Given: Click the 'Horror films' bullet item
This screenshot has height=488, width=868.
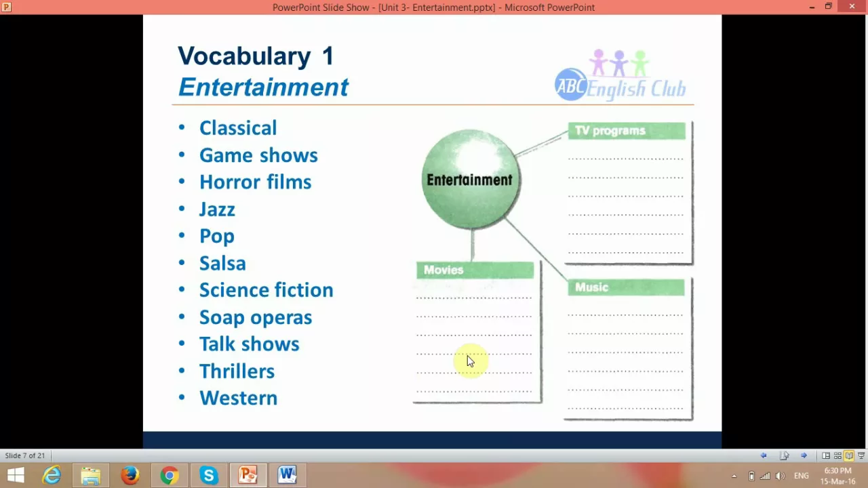Looking at the screenshot, I should [x=255, y=182].
